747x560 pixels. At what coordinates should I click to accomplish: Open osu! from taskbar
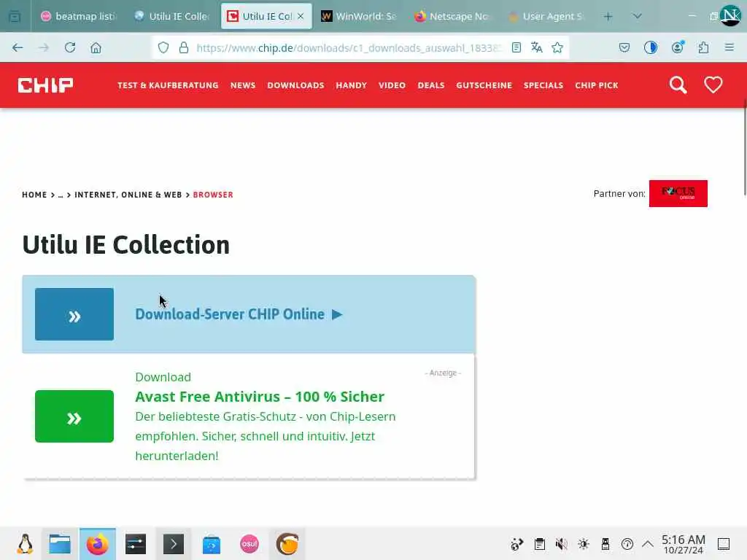point(249,544)
